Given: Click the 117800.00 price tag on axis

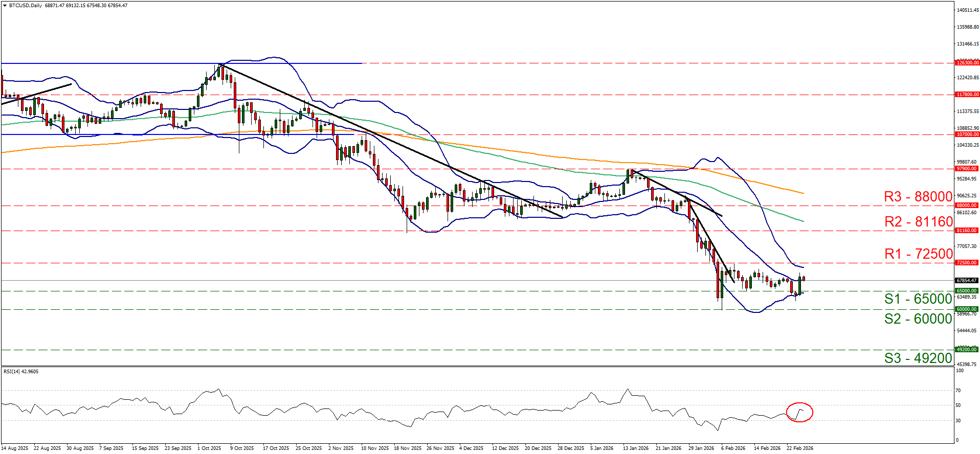Looking at the screenshot, I should (967, 95).
